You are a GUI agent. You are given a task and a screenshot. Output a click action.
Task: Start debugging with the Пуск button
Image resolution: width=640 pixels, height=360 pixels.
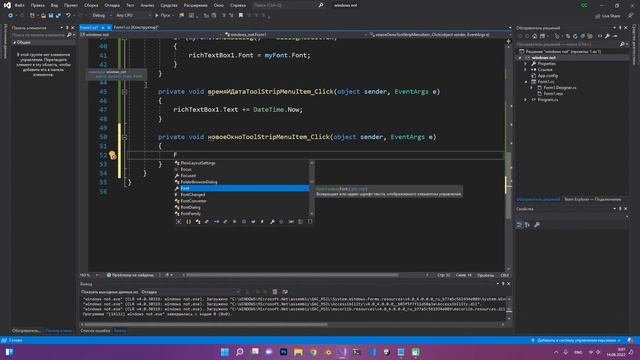point(163,16)
